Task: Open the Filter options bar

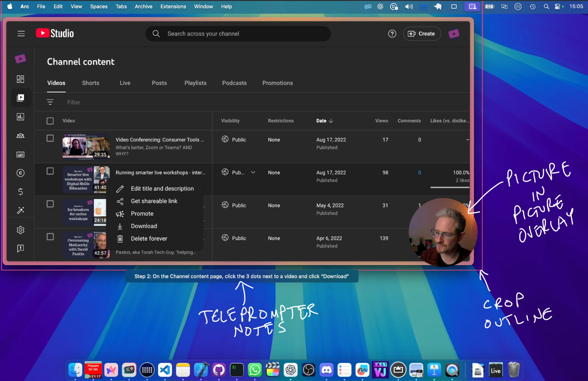Action: tap(73, 102)
